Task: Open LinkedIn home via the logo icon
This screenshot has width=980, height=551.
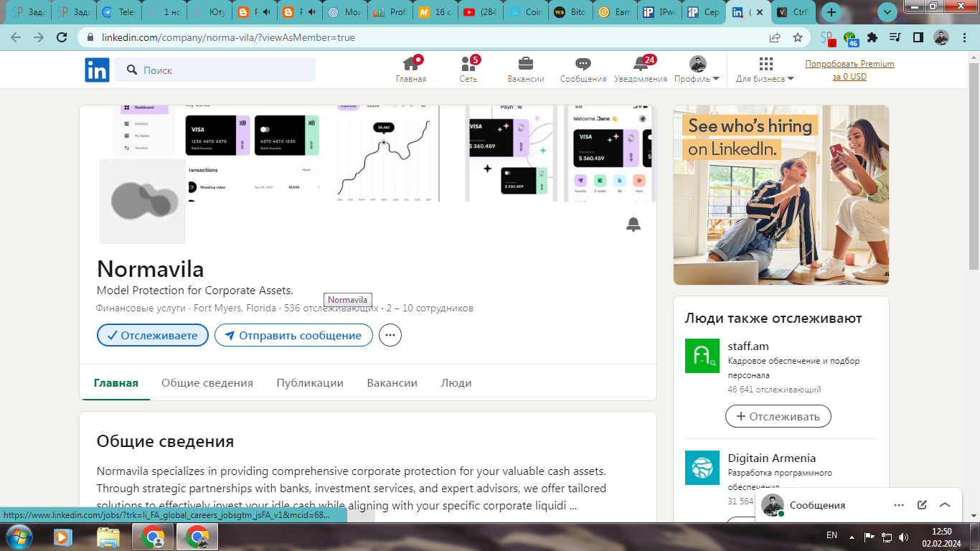Action: coord(97,70)
